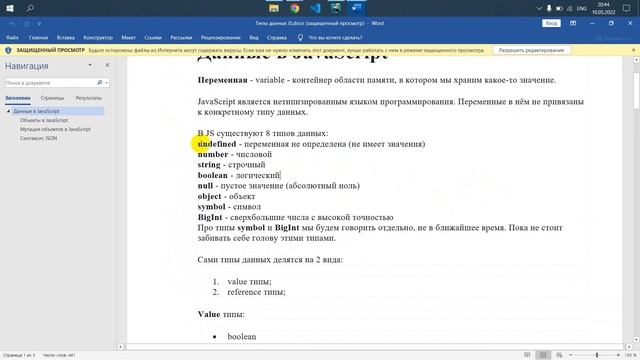640x360 pixels.
Task: Collapse the 'Данные в JavaScript' heading
Action: (8, 111)
